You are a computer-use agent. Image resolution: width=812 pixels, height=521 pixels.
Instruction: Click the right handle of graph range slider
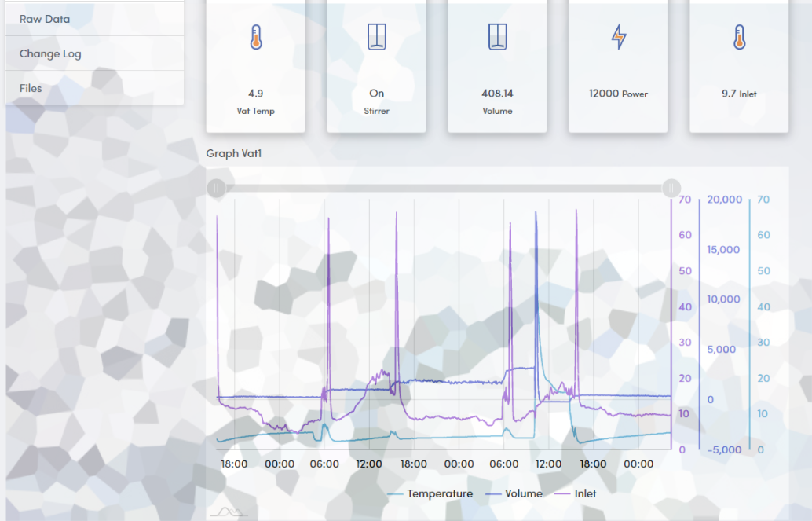(671, 188)
